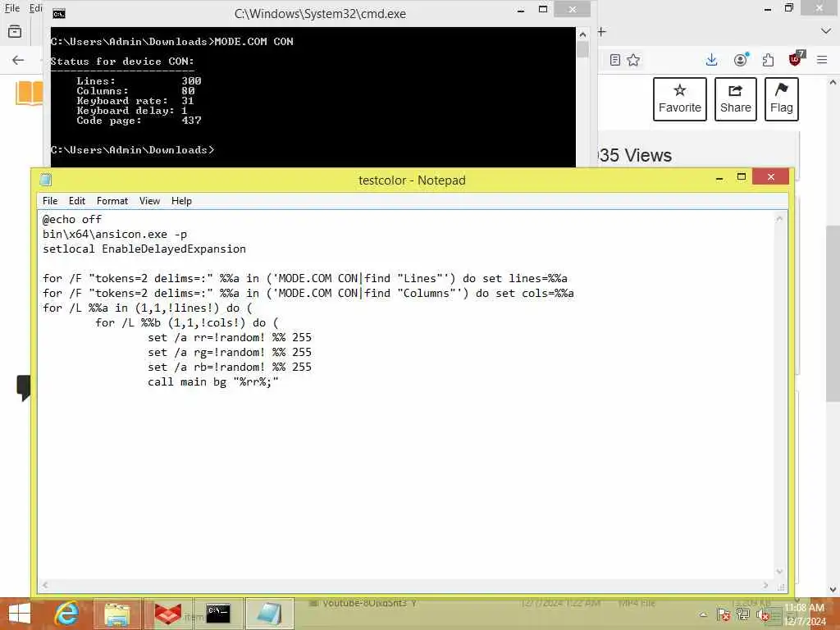Viewport: 840px width, 630px height.
Task: Click the '@echo off' line in Notepad
Action: (x=72, y=220)
